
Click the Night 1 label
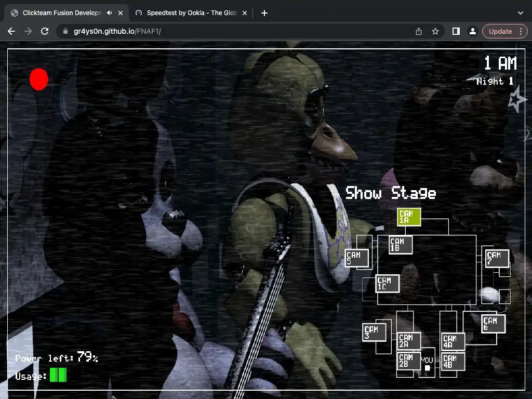[x=495, y=82]
